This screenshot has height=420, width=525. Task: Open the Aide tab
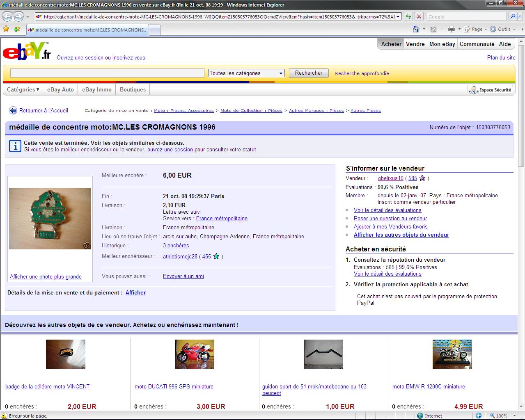pos(505,44)
